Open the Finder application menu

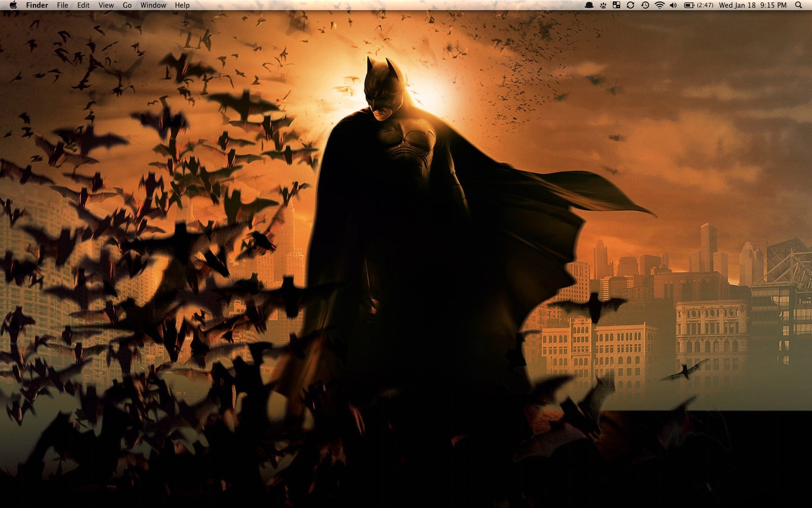click(37, 5)
